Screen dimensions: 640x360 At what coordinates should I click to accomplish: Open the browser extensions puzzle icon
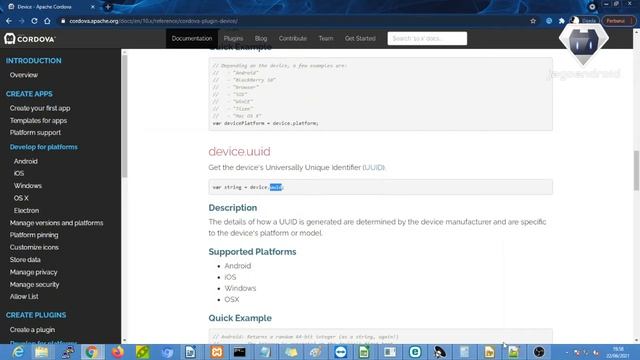(x=562, y=21)
